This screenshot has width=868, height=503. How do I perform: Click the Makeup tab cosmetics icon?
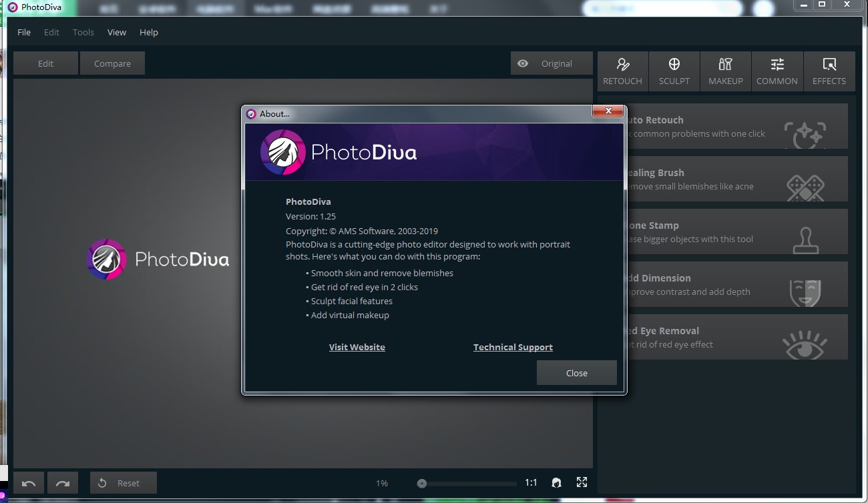[726, 64]
